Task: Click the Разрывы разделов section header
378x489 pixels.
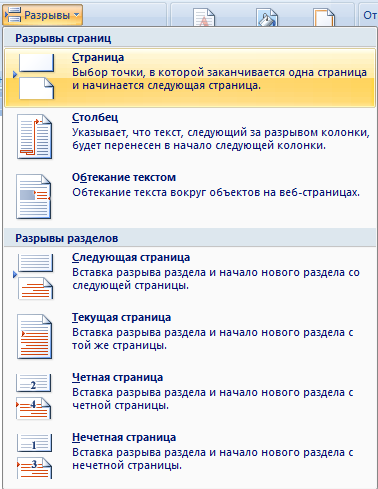Action: (x=67, y=238)
